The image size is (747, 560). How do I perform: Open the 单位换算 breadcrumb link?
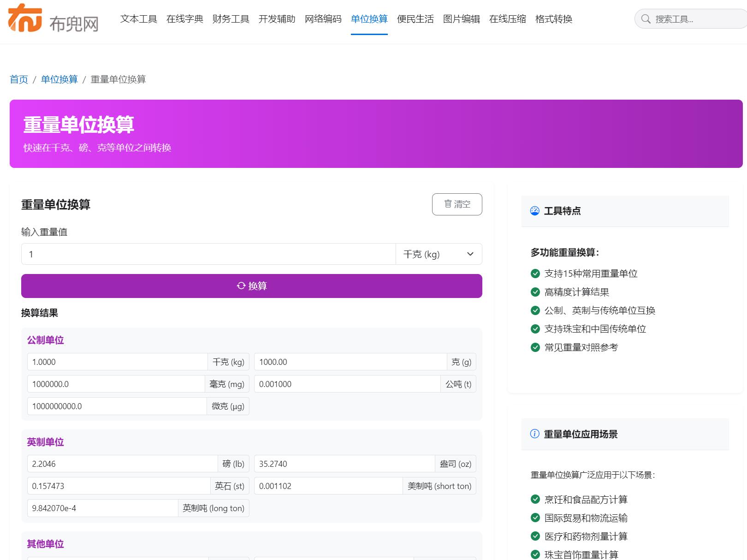(59, 79)
